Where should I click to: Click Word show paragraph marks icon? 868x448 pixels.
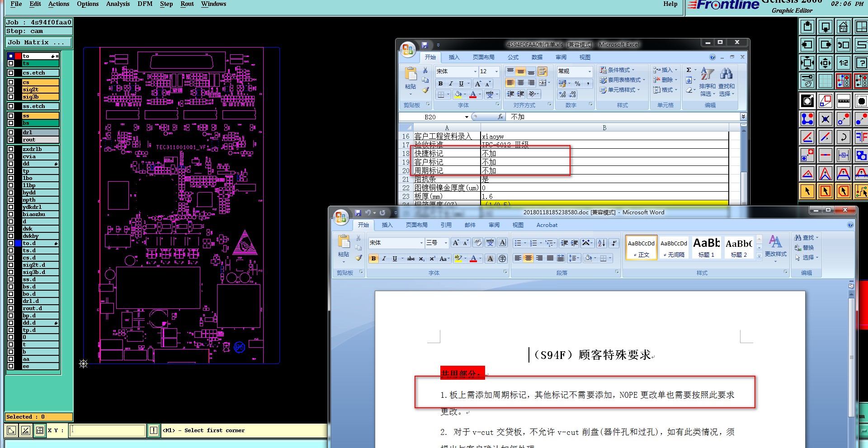click(x=614, y=243)
